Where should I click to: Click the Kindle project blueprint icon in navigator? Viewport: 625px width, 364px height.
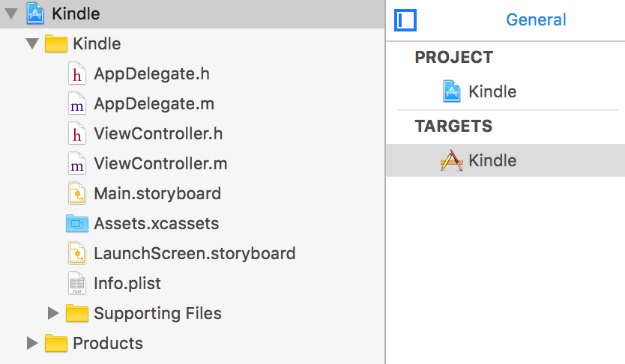coord(34,13)
